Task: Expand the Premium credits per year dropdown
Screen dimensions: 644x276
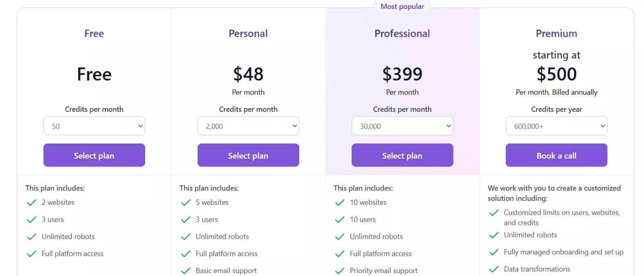Action: [556, 126]
